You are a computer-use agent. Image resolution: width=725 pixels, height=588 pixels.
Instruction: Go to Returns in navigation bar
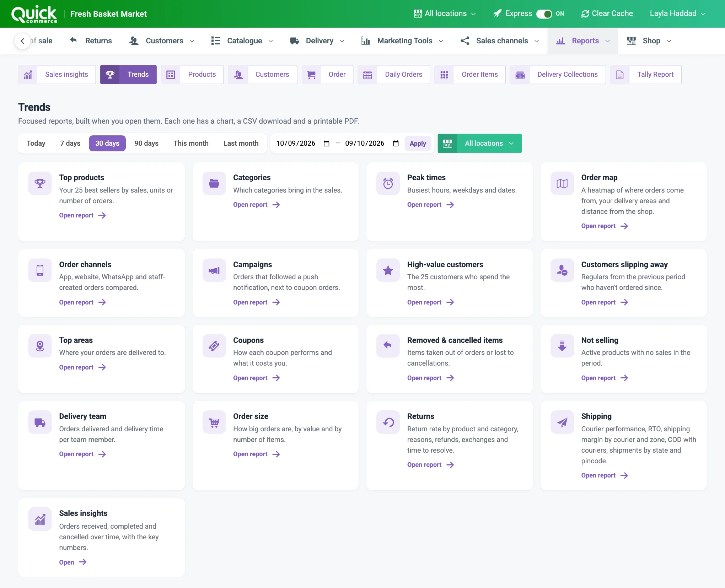[x=91, y=41]
